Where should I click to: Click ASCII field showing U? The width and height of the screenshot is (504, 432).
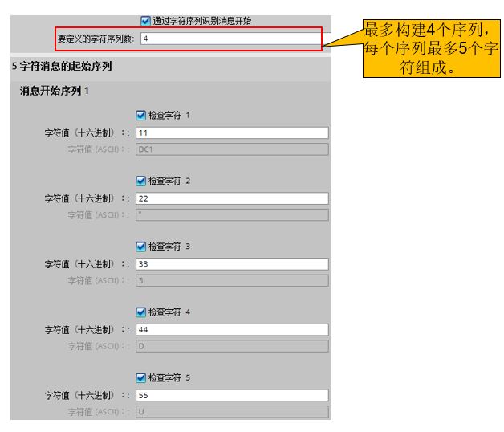point(233,411)
